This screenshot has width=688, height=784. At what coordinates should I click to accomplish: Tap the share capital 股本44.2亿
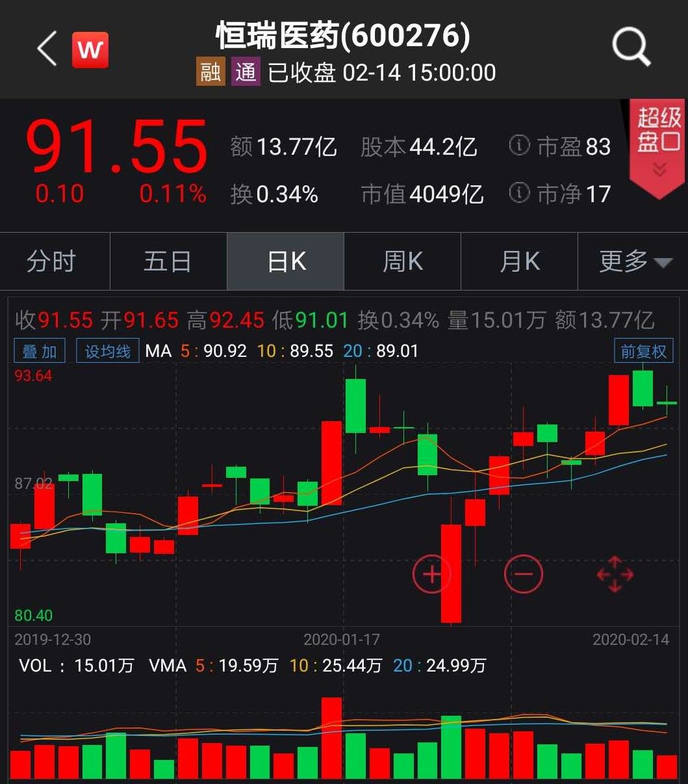click(419, 146)
